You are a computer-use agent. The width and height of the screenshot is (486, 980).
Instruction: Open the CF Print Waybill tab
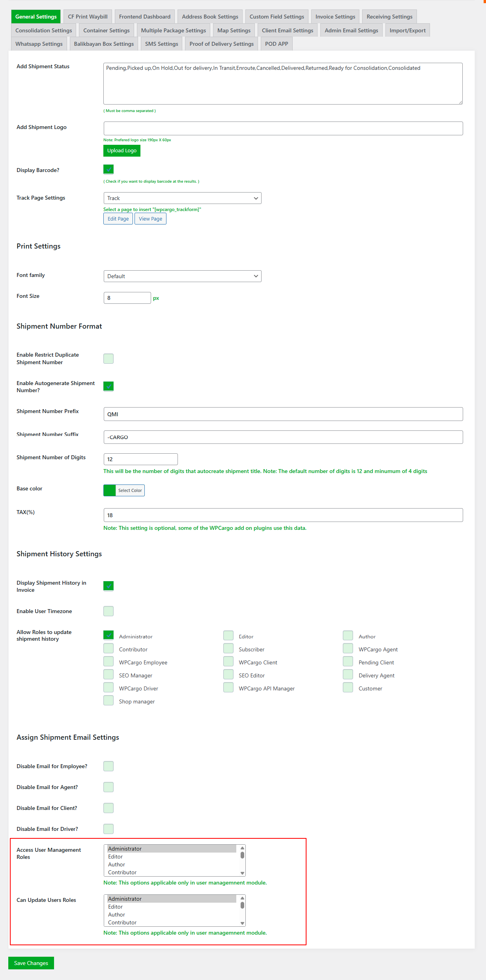point(88,17)
